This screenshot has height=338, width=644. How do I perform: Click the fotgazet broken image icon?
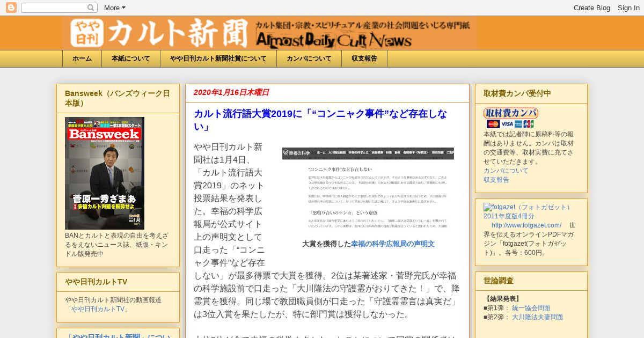(487, 207)
